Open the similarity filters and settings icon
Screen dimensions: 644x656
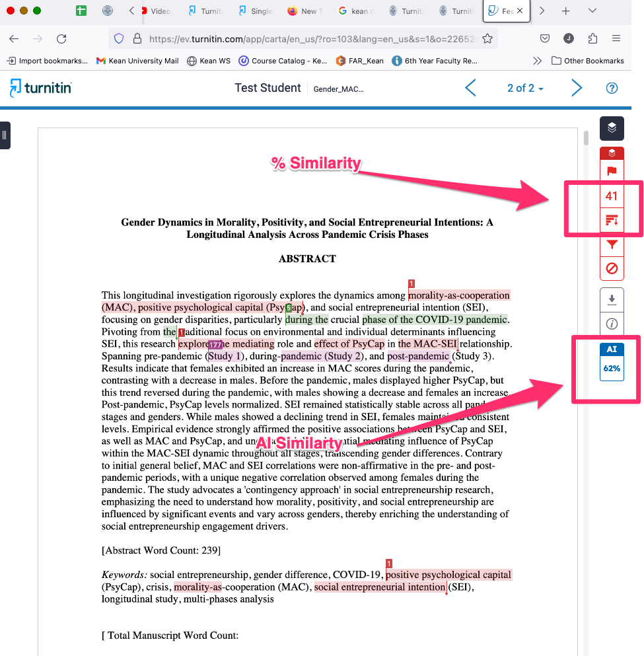(612, 244)
